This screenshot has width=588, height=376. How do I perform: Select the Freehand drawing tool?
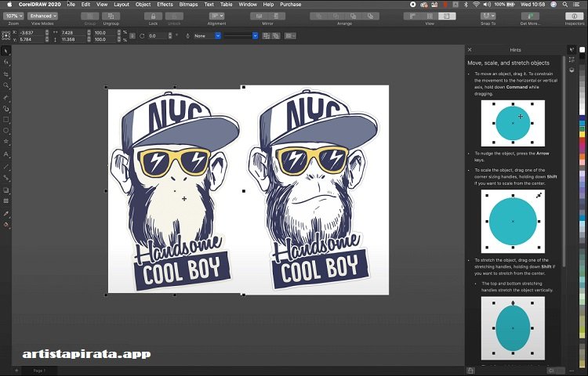coord(5,97)
